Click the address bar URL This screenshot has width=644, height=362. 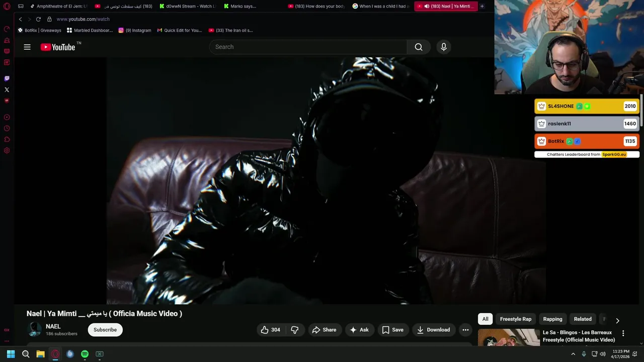coord(83,19)
